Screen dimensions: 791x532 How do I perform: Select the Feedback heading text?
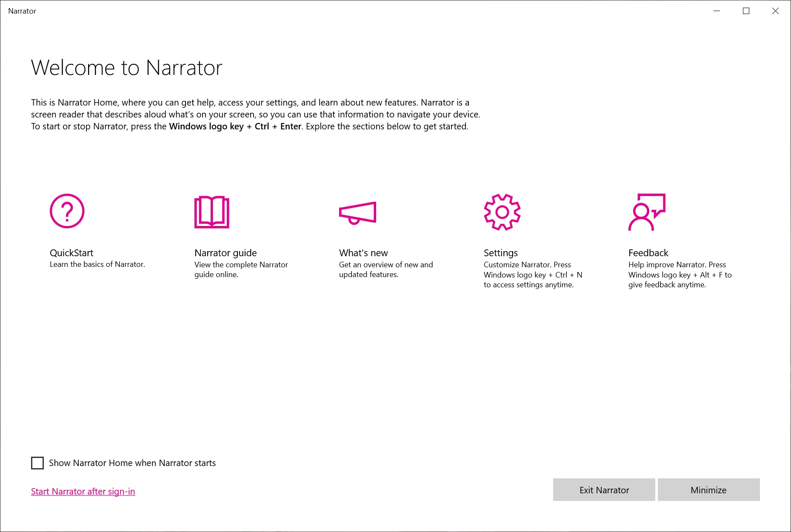click(648, 253)
